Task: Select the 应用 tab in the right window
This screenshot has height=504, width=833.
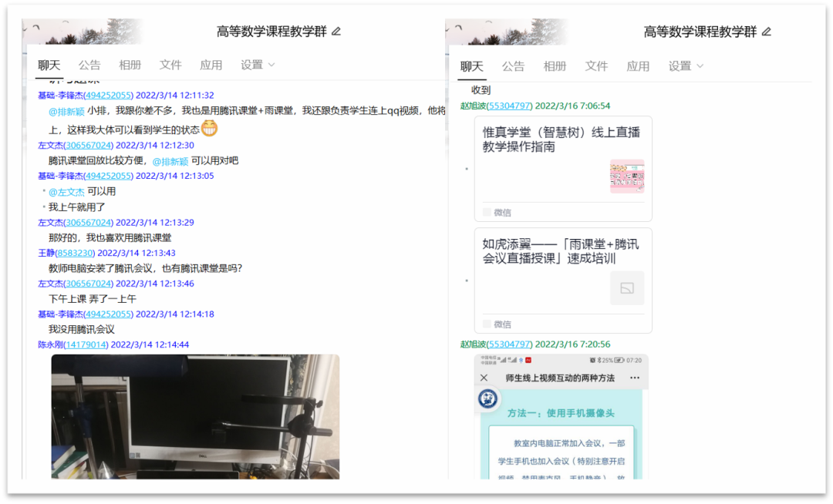Action: coord(638,66)
